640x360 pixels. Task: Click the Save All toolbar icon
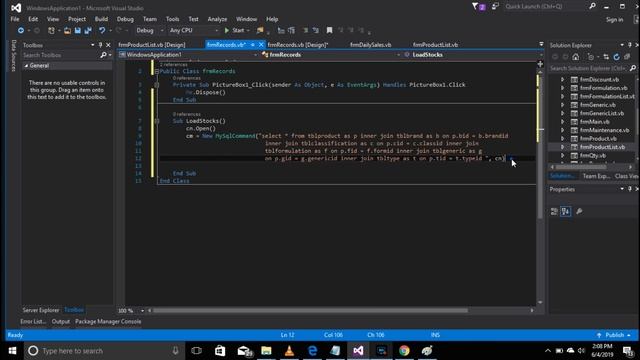coord(88,31)
